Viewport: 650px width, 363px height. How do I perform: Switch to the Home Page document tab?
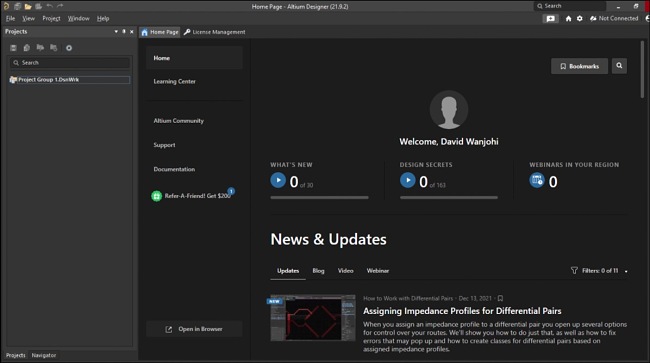click(x=160, y=32)
